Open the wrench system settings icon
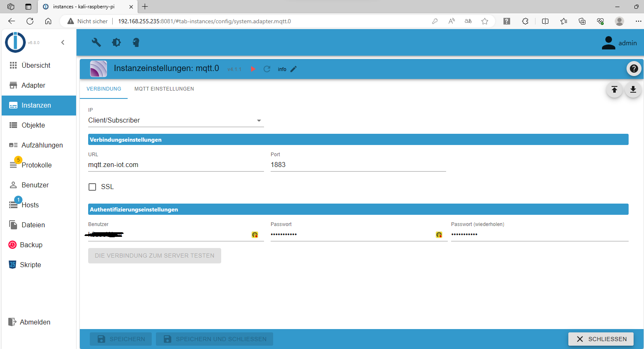The width and height of the screenshot is (644, 349). tap(96, 42)
